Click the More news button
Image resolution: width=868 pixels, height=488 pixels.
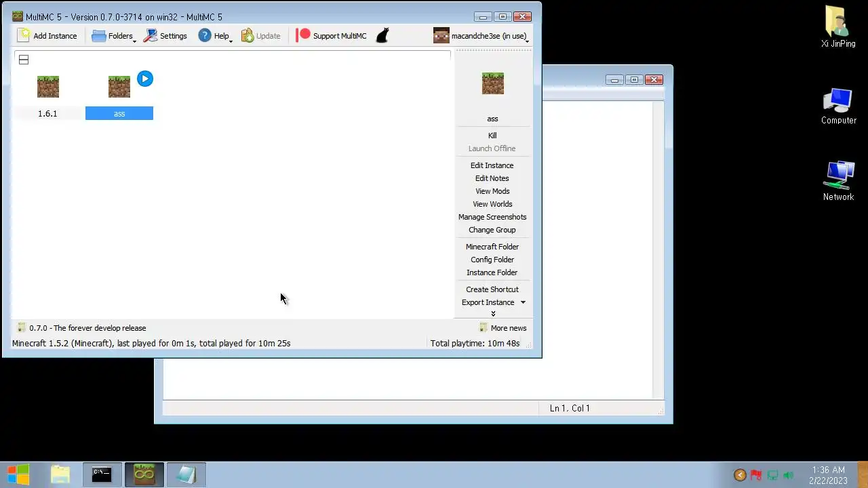(502, 328)
